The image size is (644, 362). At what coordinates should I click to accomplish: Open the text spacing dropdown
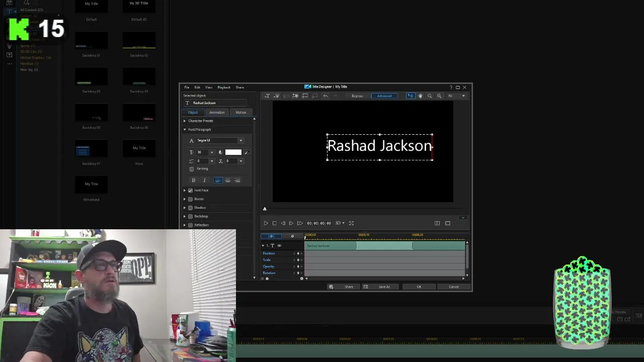tap(240, 161)
